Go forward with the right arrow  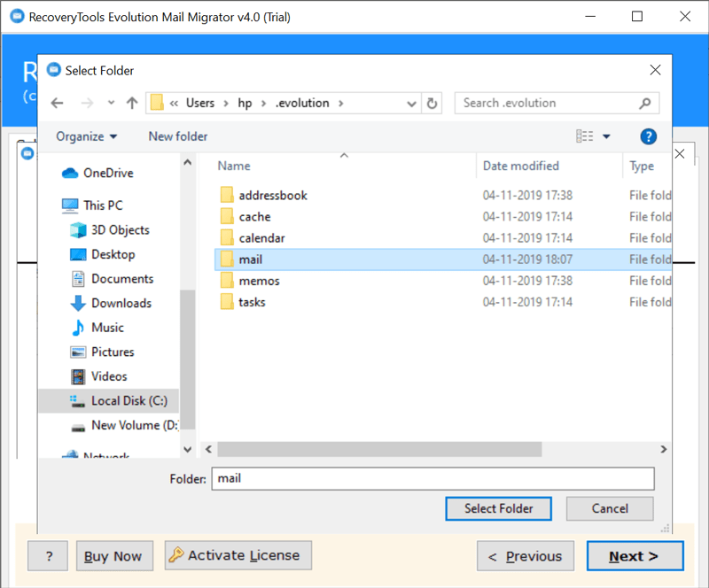(x=87, y=103)
